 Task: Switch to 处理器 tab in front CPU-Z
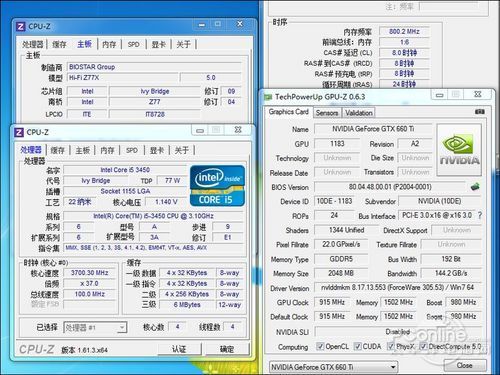31,150
